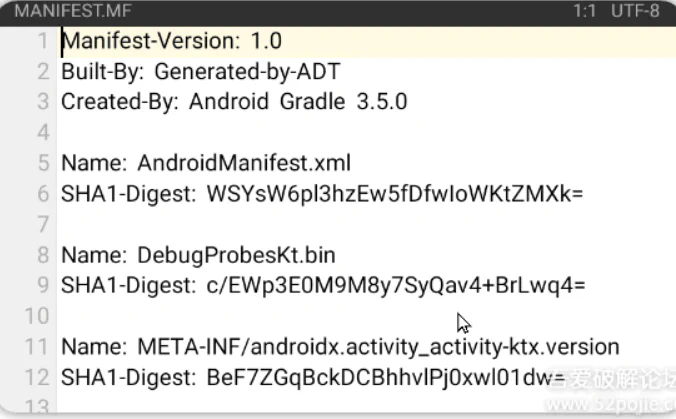
Task: Click the 1:1 cursor position indicator
Action: pos(585,10)
